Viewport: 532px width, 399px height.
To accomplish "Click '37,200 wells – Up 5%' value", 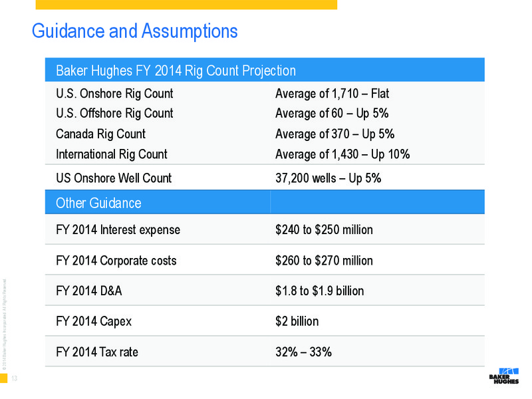I will click(329, 178).
